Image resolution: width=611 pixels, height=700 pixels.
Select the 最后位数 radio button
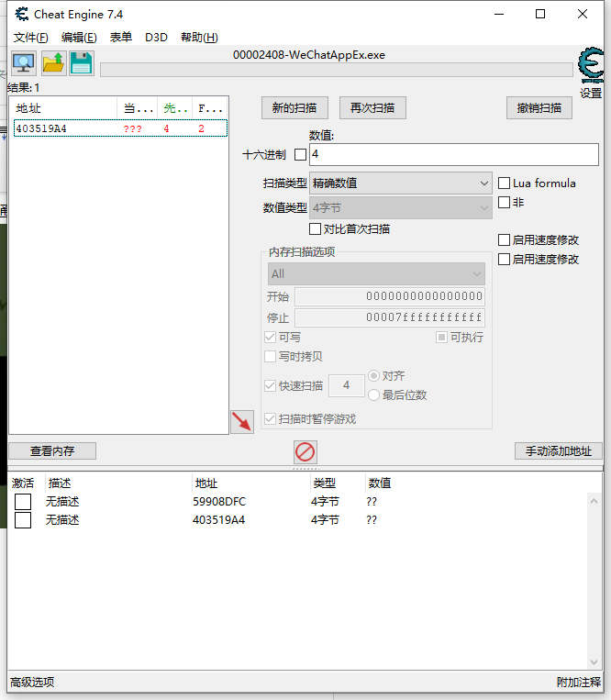374,395
